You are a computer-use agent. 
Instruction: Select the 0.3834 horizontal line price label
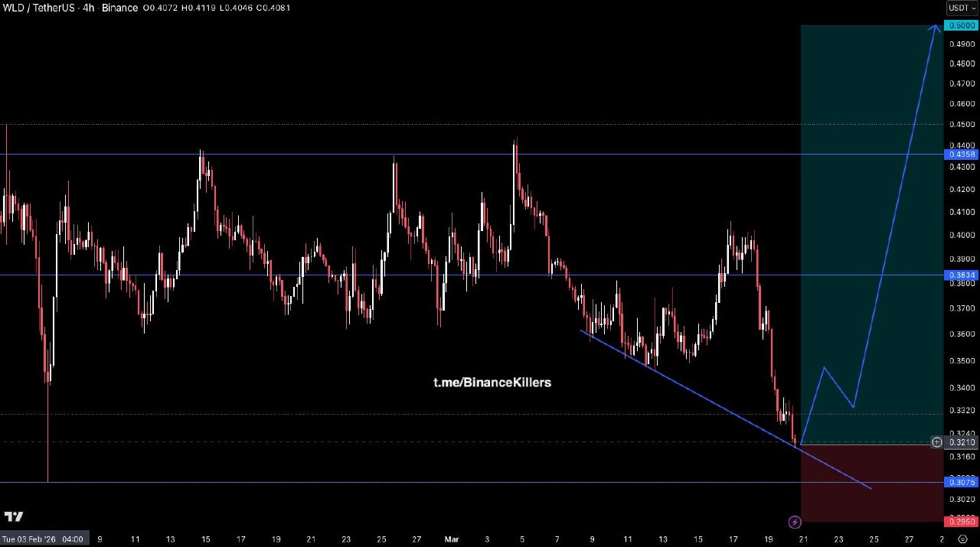(962, 275)
